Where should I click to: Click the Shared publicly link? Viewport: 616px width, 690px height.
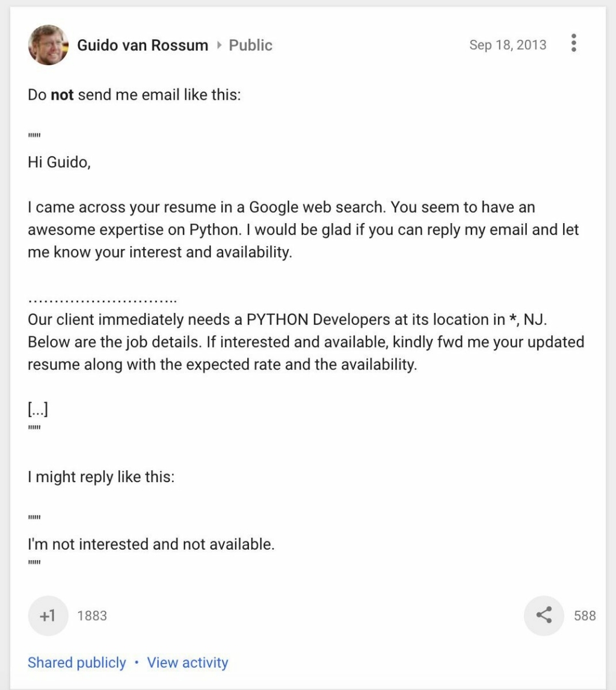(x=76, y=662)
